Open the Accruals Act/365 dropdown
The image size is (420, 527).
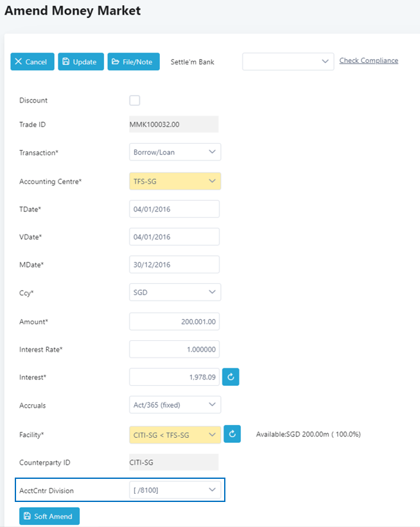[175, 404]
